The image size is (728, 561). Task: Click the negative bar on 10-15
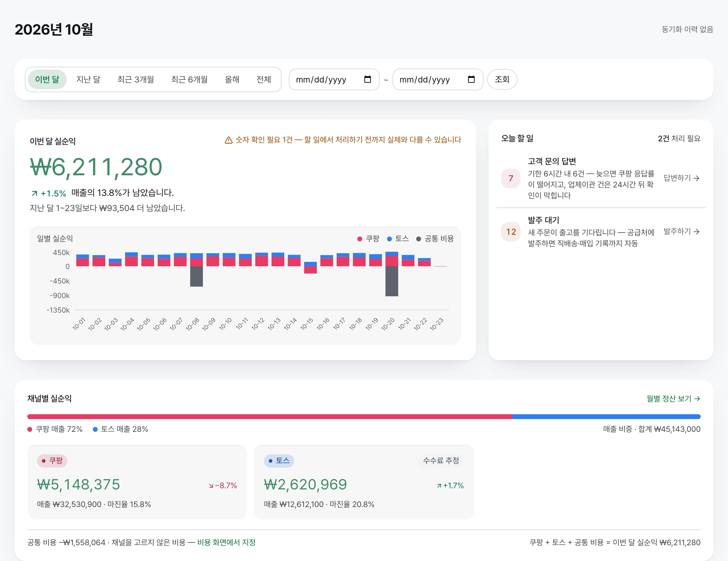point(310,270)
